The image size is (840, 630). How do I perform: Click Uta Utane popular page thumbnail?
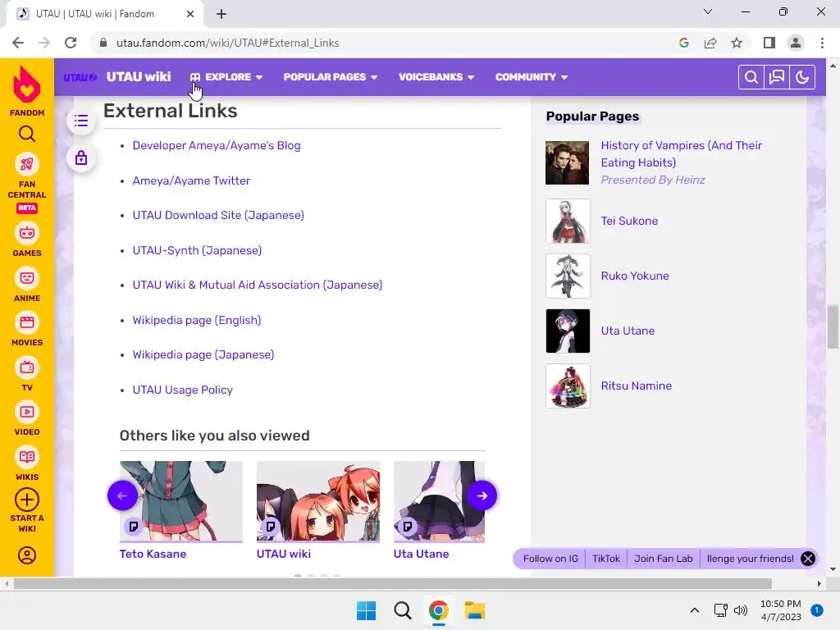coord(568,331)
